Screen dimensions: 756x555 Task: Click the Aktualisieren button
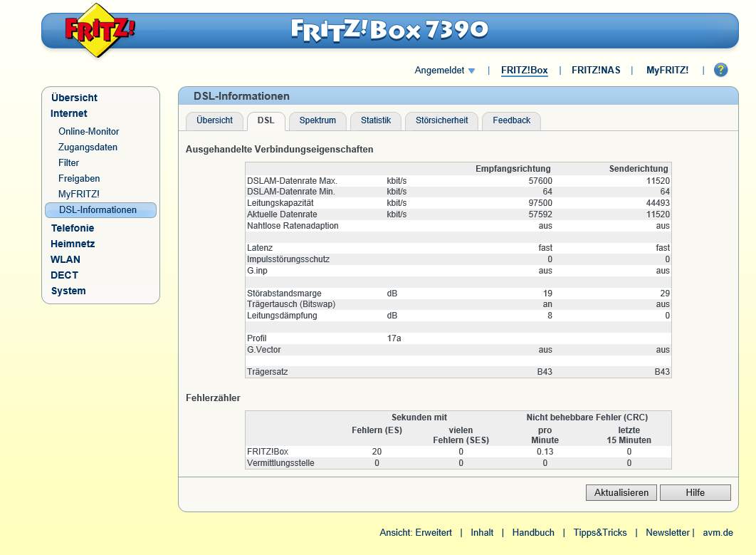621,493
